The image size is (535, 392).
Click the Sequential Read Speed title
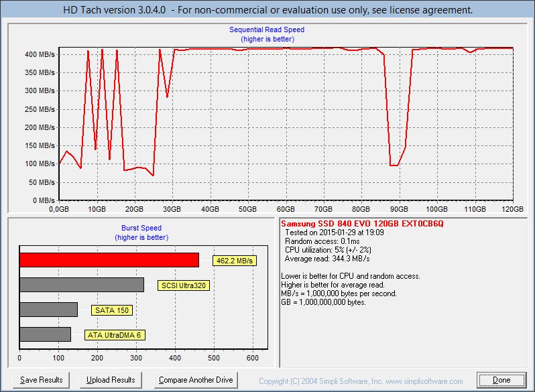tap(267, 29)
